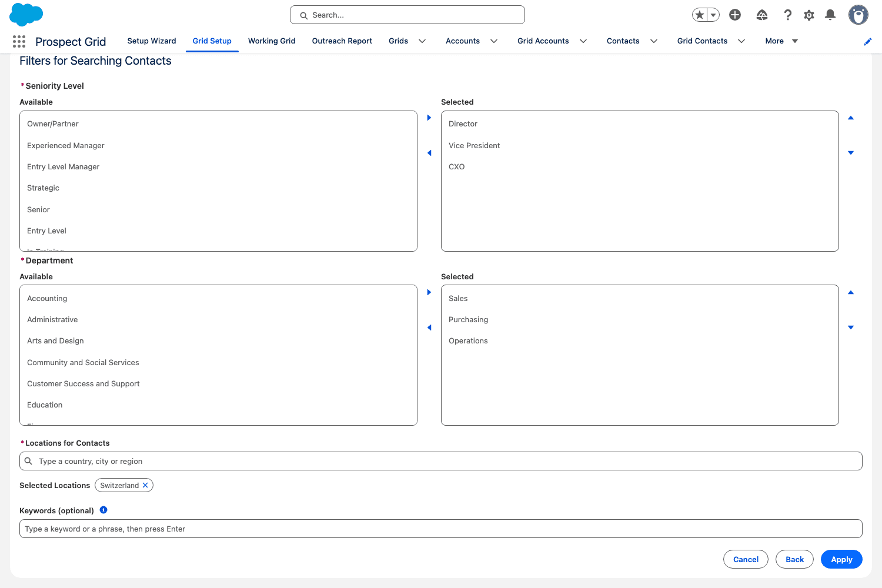Switch to the Working Grid tab
This screenshot has height=588, width=882.
coord(272,41)
